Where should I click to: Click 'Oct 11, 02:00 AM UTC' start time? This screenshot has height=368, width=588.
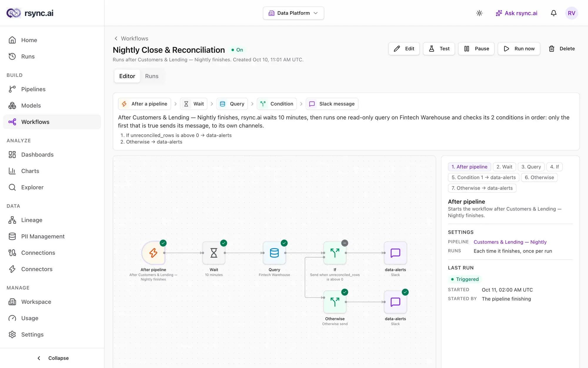pos(507,290)
